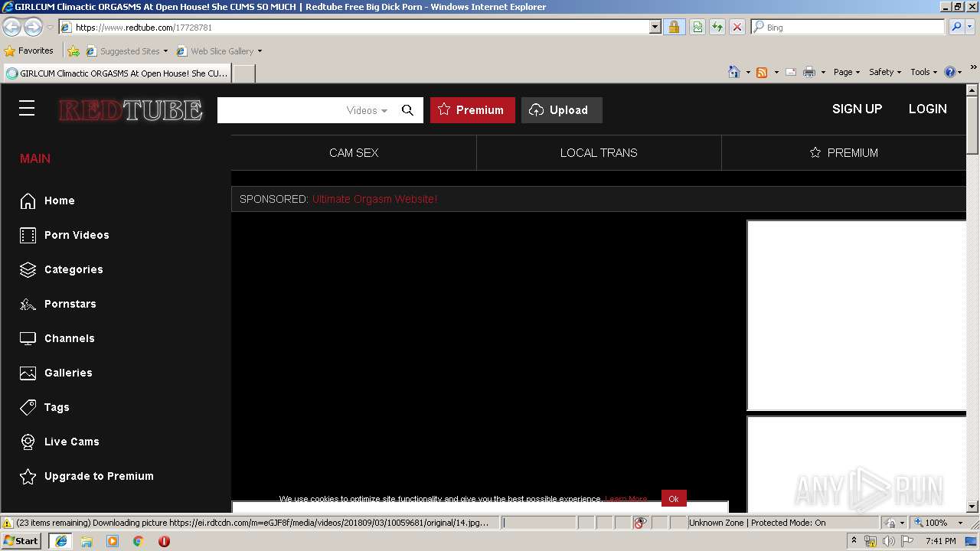Screen dimensions: 980x551
Task: Click the Compatibility View icon
Action: pyautogui.click(x=697, y=27)
